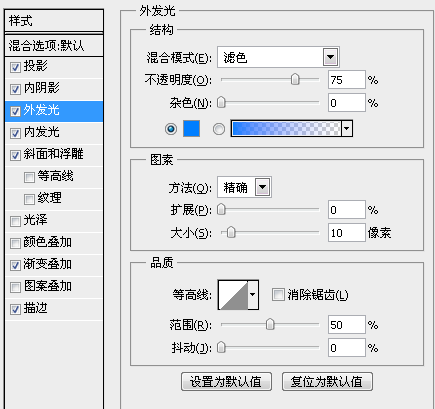Toggle the 斜面和浮雕 checkbox
The width and height of the screenshot is (435, 409).
[x=15, y=155]
